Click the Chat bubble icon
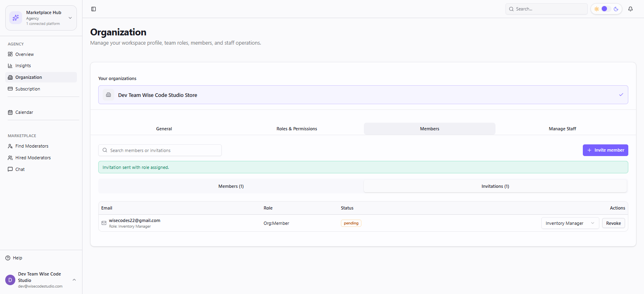The width and height of the screenshot is (644, 294). [x=10, y=169]
